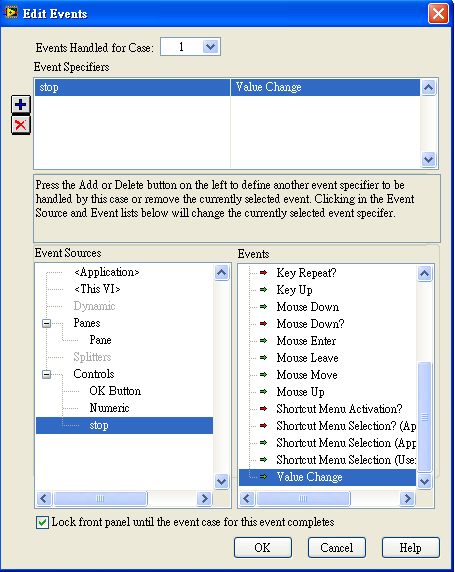This screenshot has width=455, height=572.
Task: Choose Value Change event in Events list
Action: (x=327, y=477)
